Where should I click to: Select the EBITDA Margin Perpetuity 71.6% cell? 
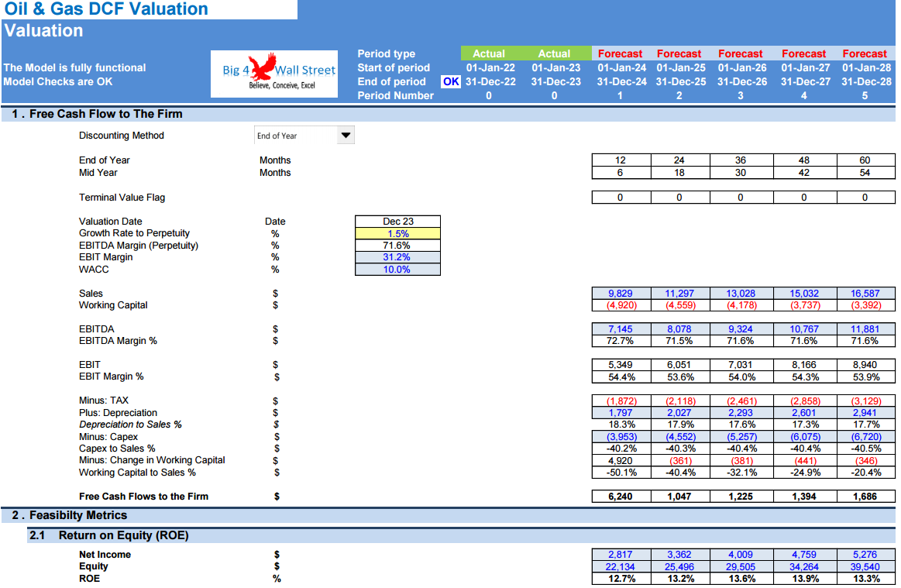click(397, 246)
